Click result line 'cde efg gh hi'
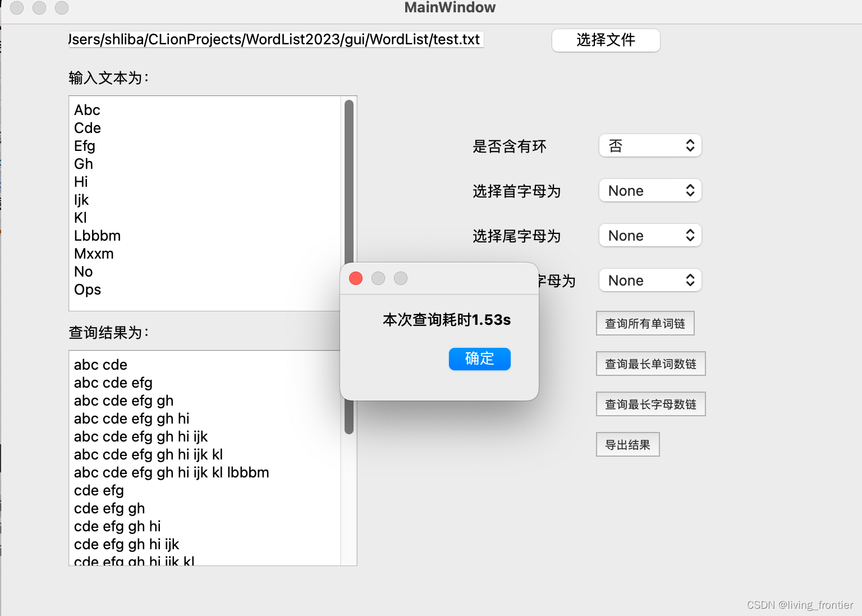The height and width of the screenshot is (616, 862). pyautogui.click(x=117, y=526)
